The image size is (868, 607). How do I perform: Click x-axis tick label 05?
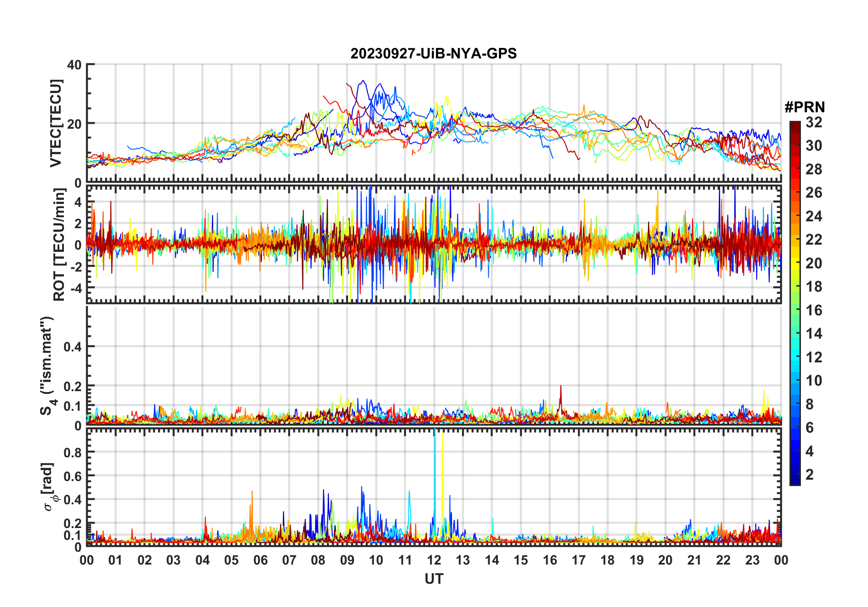[231, 560]
